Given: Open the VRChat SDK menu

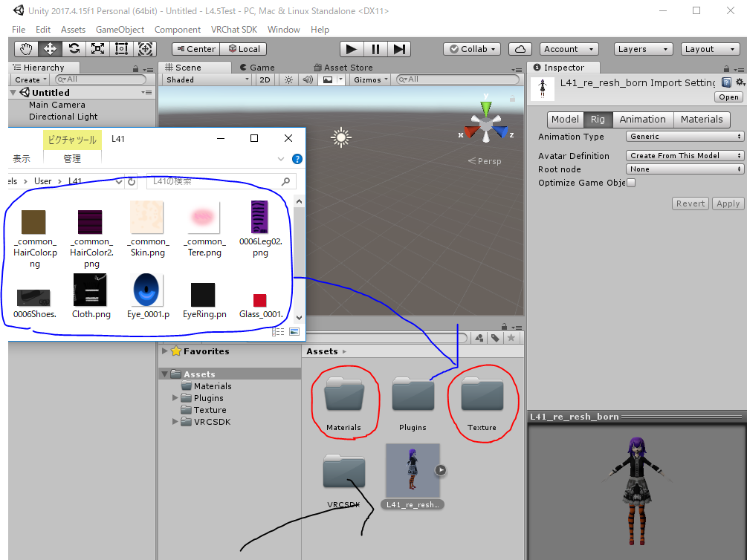Looking at the screenshot, I should 234,30.
